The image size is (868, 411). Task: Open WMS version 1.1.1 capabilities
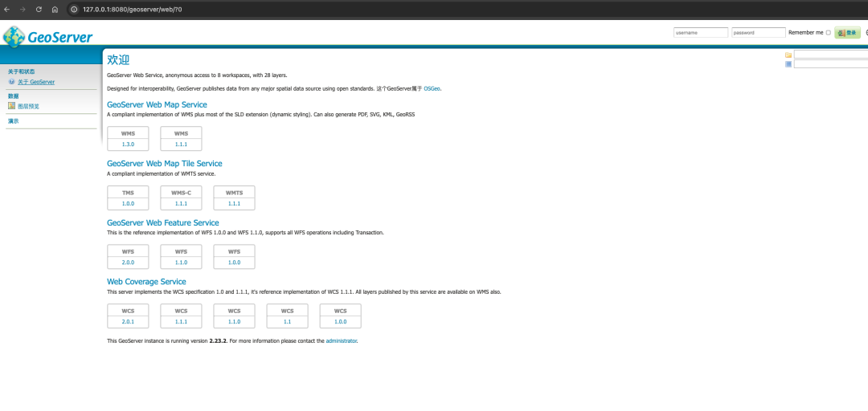click(x=181, y=144)
